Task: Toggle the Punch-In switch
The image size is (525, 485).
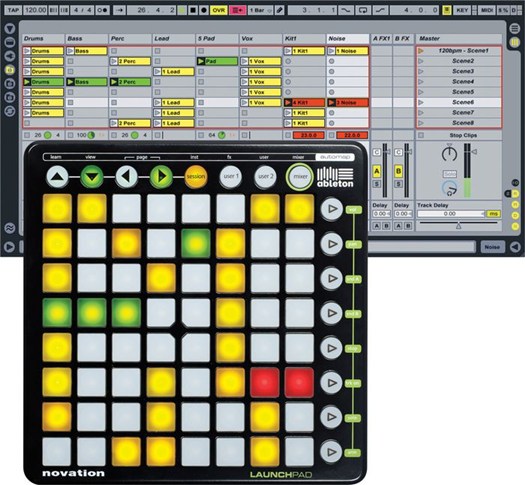Action: (x=345, y=10)
